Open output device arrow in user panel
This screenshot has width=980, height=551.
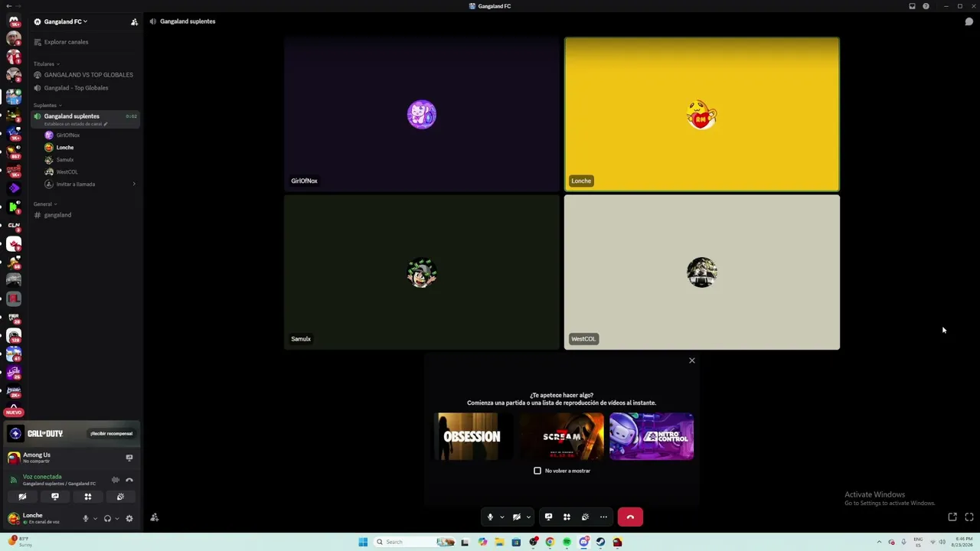116,518
